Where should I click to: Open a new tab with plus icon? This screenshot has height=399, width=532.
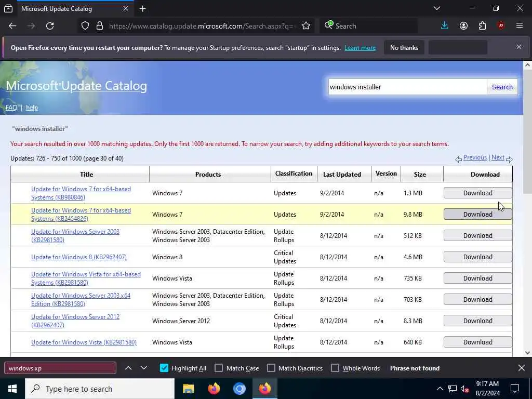(142, 9)
